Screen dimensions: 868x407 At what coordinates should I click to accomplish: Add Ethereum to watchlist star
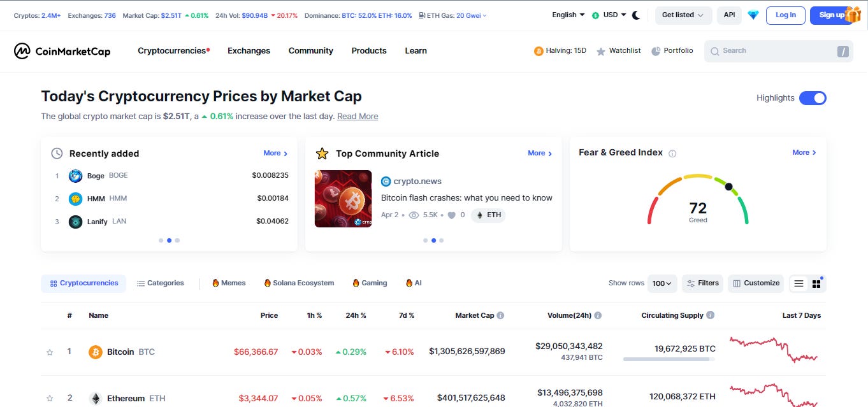50,399
